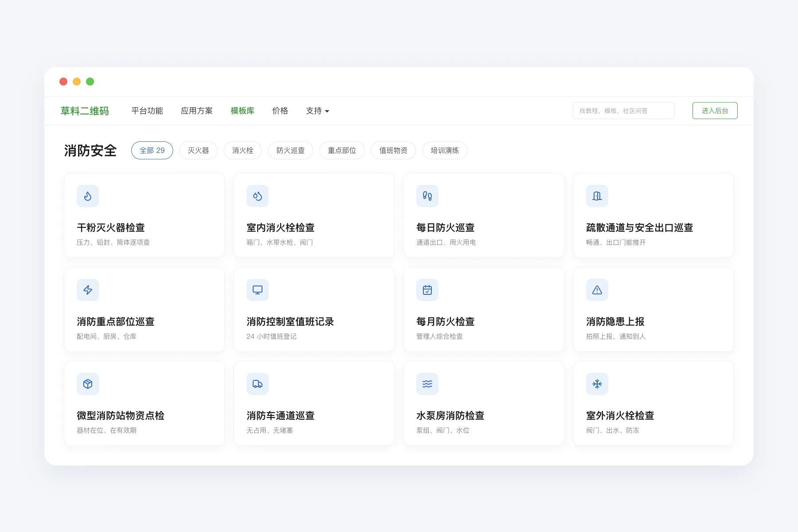Viewport: 798px width, 532px height.
Task: Click the warning triangle icon for 消防隐患上报
Action: pyautogui.click(x=597, y=290)
